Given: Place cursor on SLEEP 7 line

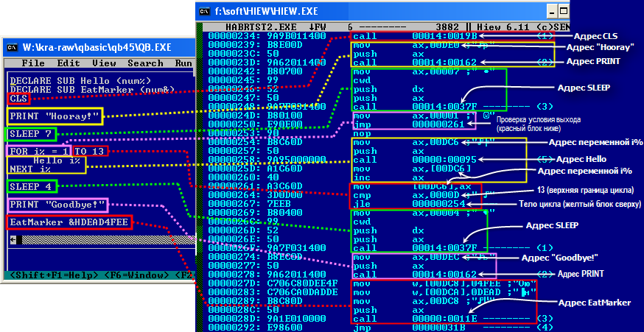Looking at the screenshot, I should 30,134.
